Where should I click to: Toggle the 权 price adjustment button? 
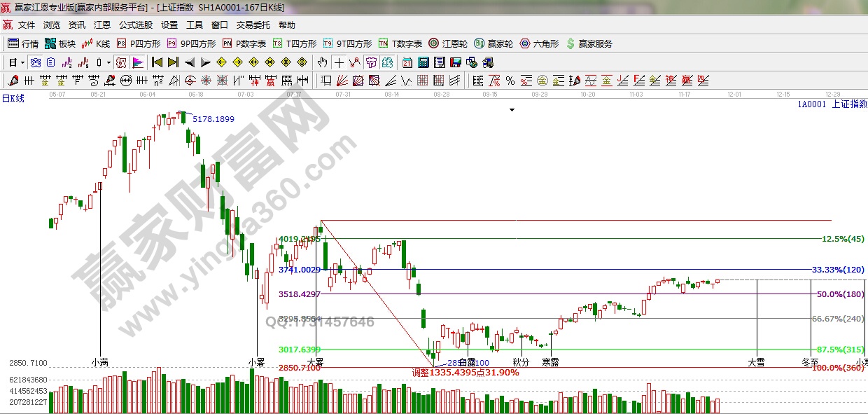(x=120, y=62)
